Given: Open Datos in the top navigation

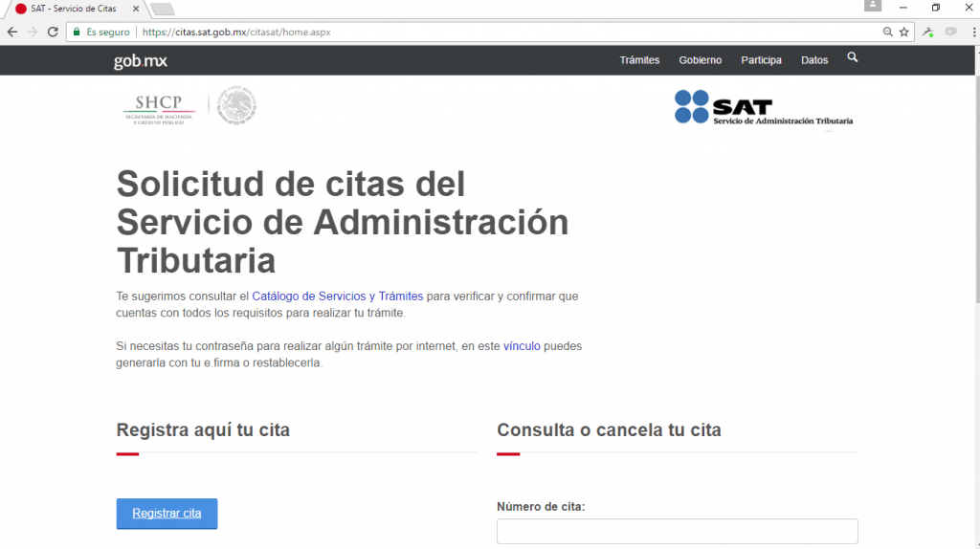Looking at the screenshot, I should coord(814,60).
